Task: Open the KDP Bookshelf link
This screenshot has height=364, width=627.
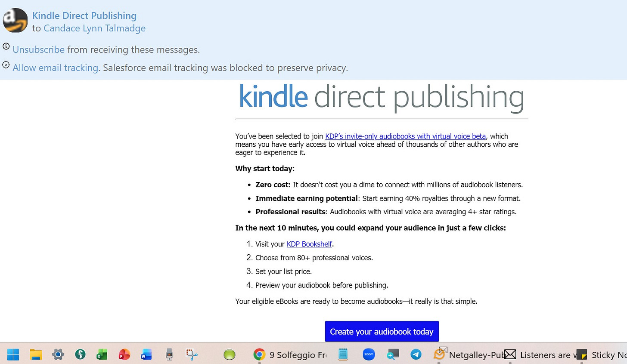Action: (309, 244)
